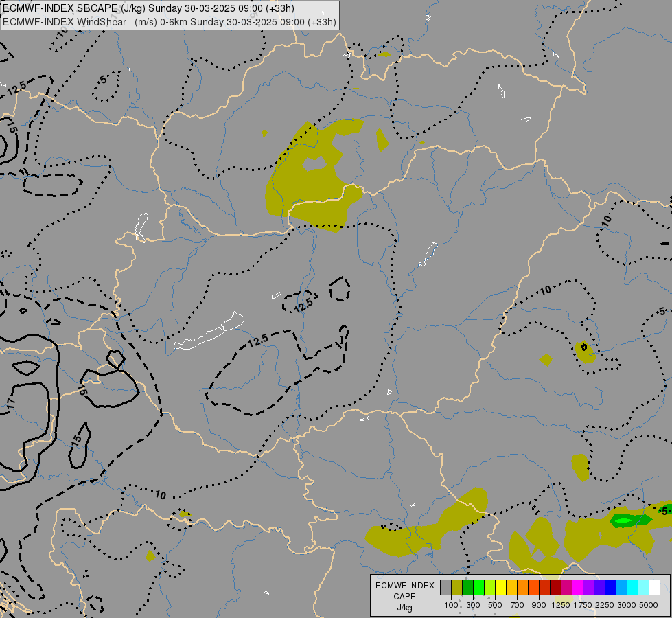This screenshot has height=618, width=672.
Task: Click the yellow-green legend swatch
Action: 490,588
